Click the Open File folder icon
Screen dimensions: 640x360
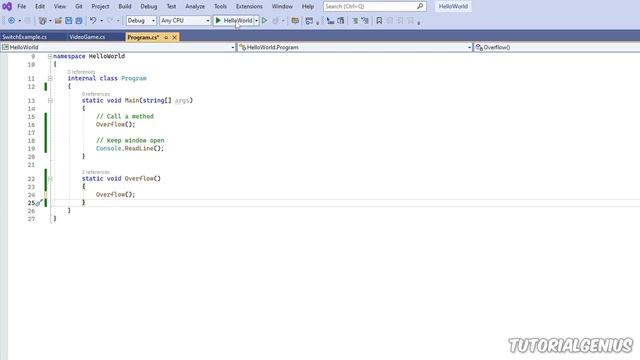pos(58,20)
